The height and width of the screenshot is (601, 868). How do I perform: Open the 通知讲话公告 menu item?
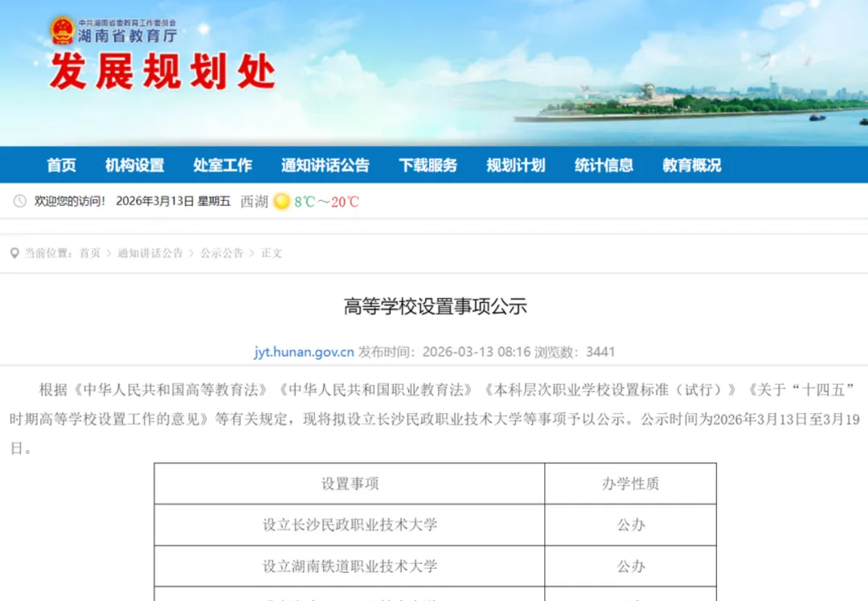(325, 165)
